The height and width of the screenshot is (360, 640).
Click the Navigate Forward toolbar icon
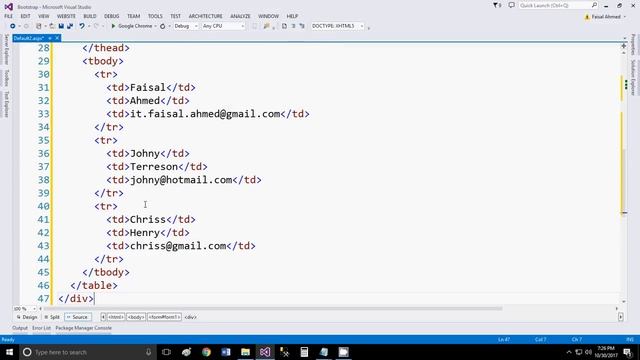pyautogui.click(x=27, y=26)
